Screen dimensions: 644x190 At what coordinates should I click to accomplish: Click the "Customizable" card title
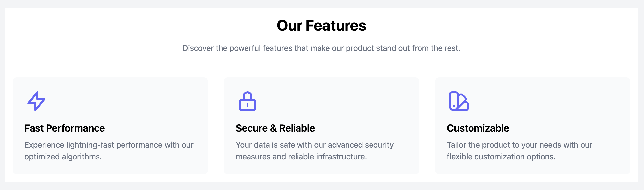point(478,128)
